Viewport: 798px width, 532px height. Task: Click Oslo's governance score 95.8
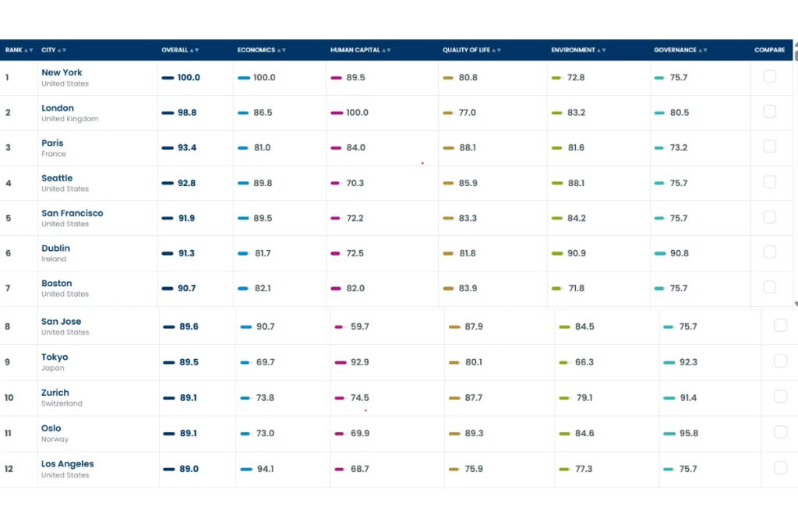coord(689,433)
